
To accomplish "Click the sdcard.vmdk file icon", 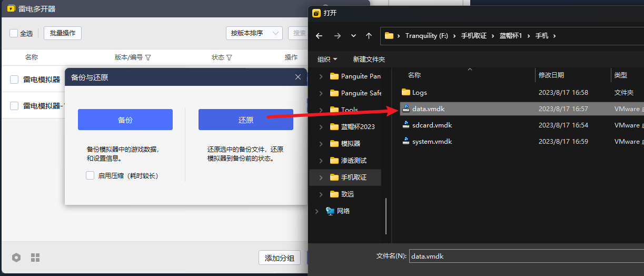I will pos(405,125).
